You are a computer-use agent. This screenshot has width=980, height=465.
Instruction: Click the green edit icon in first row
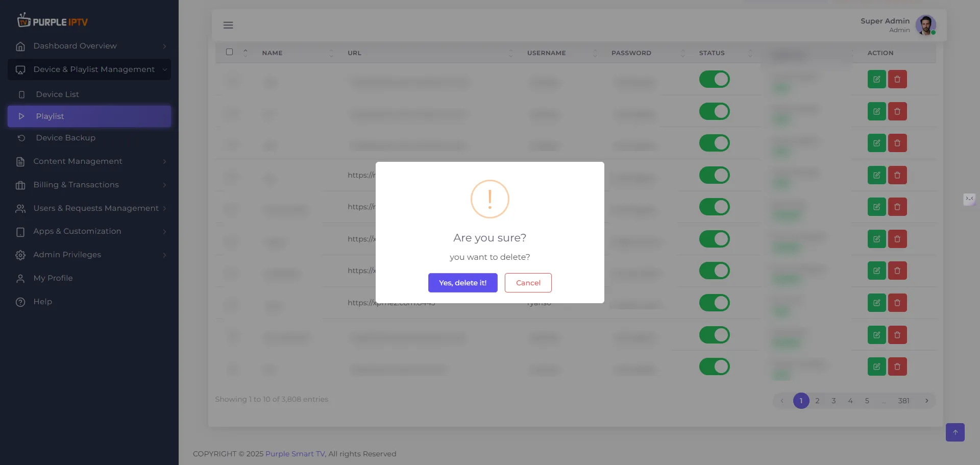pyautogui.click(x=876, y=79)
